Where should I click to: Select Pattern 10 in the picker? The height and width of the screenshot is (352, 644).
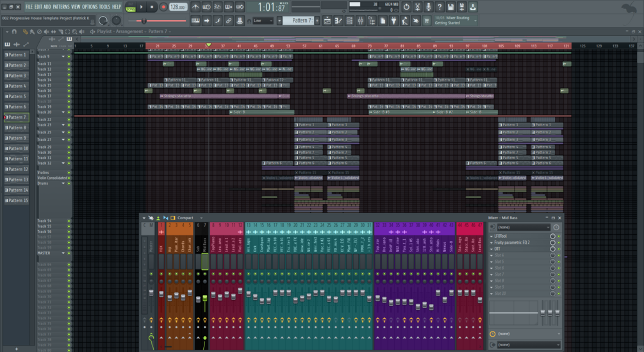click(x=17, y=148)
